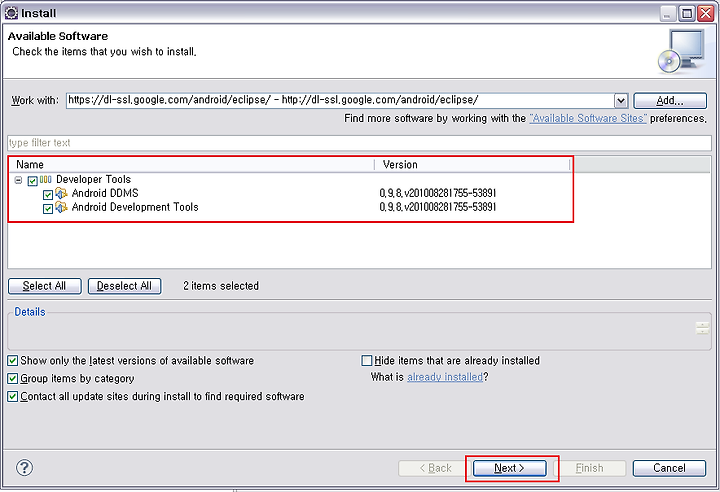
Task: Click the type filter text field
Action: pyautogui.click(x=360, y=143)
